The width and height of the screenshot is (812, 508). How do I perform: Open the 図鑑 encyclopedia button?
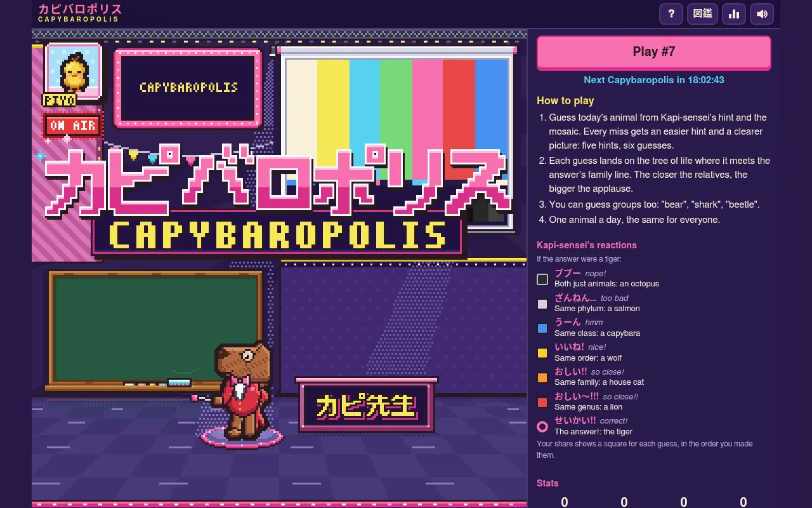click(702, 13)
